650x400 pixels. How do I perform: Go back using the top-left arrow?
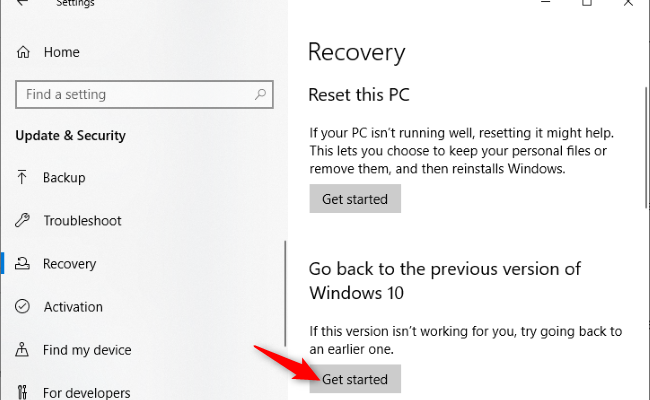pos(22,4)
